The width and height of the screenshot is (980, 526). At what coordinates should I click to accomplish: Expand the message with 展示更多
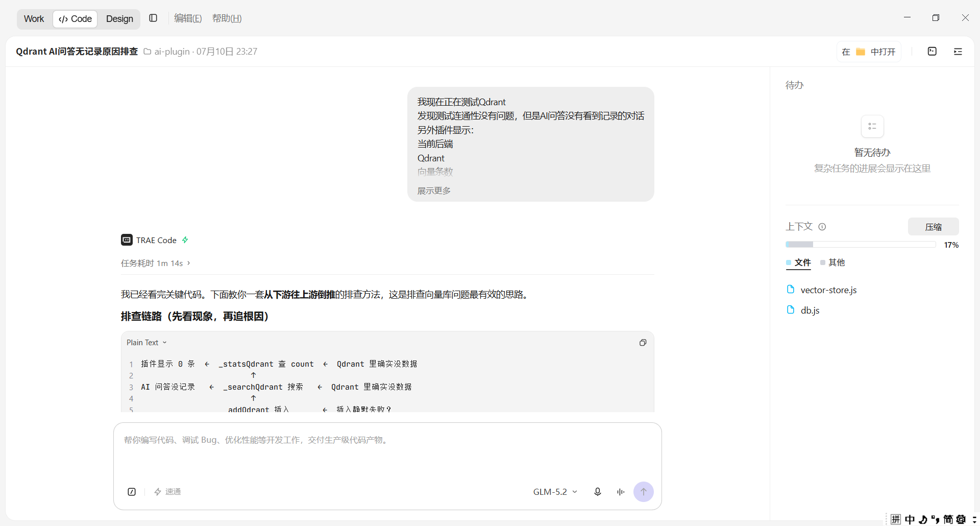click(x=434, y=190)
